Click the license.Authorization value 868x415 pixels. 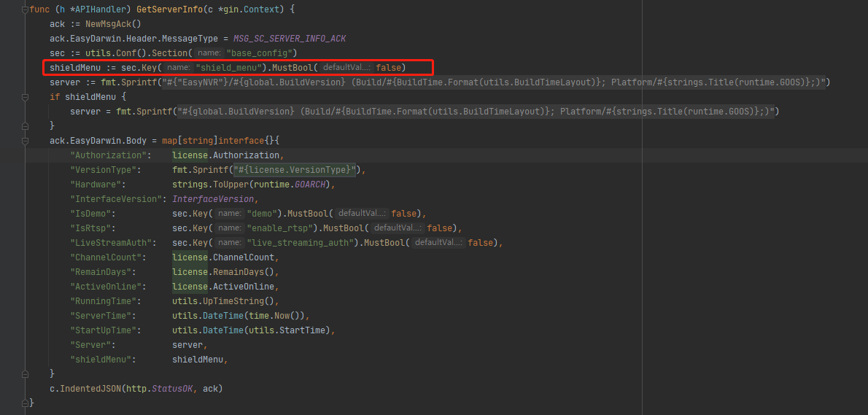(x=226, y=155)
